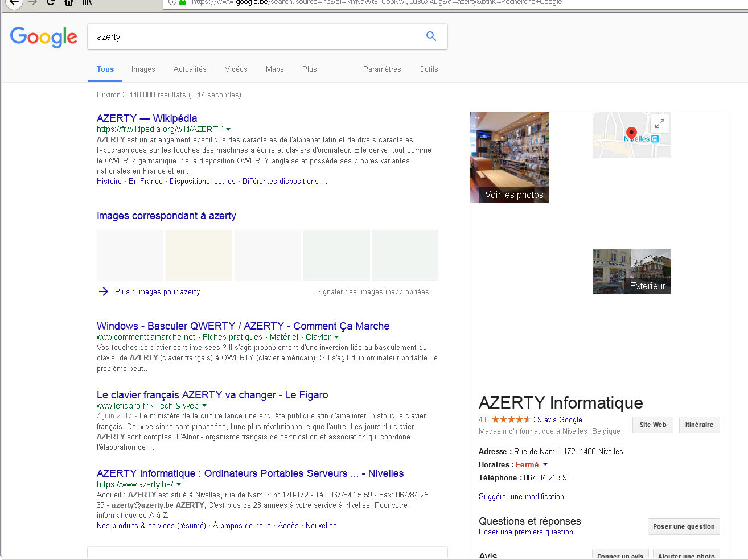
Task: Expand the map with the fullscreen arrows icon
Action: tap(659, 123)
